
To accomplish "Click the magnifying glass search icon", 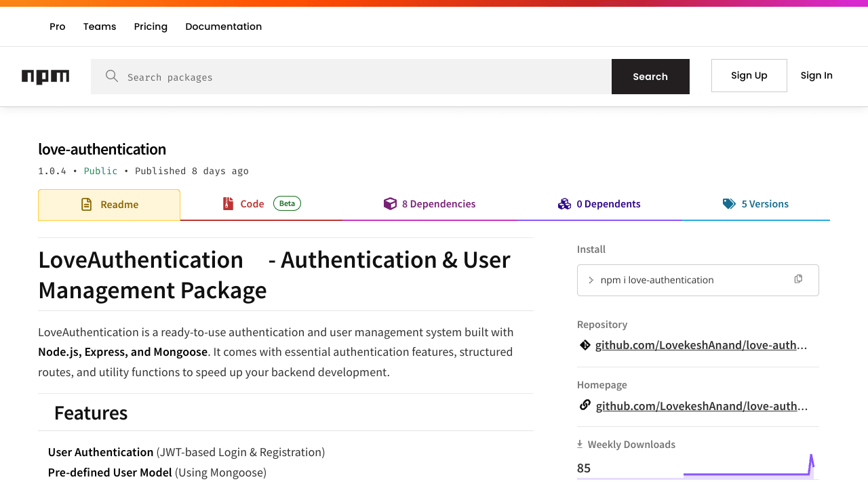I will click(x=112, y=77).
